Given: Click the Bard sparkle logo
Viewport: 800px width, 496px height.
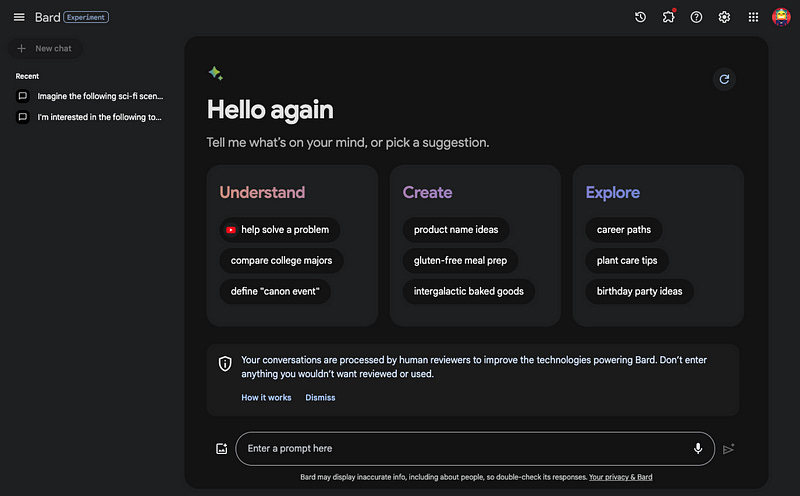Looking at the screenshot, I should pos(215,73).
